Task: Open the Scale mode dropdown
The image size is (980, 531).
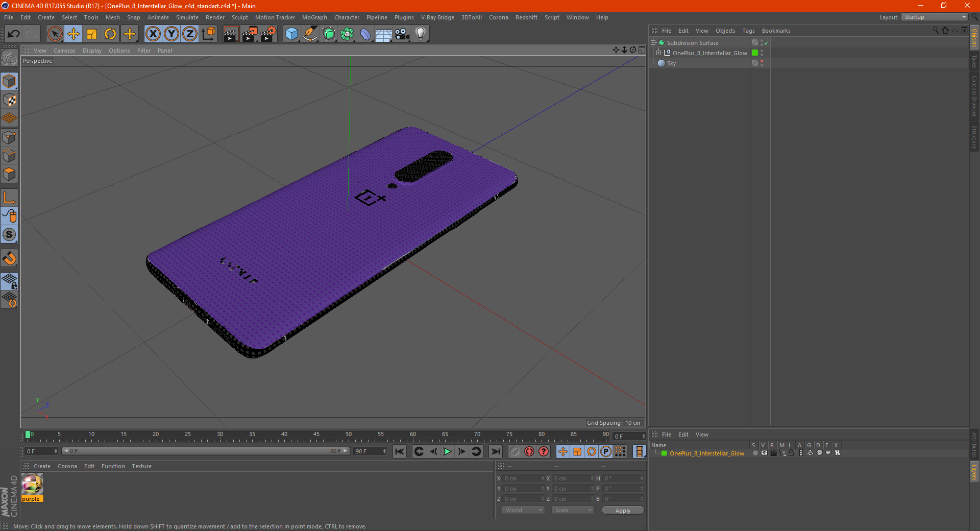Action: click(573, 510)
